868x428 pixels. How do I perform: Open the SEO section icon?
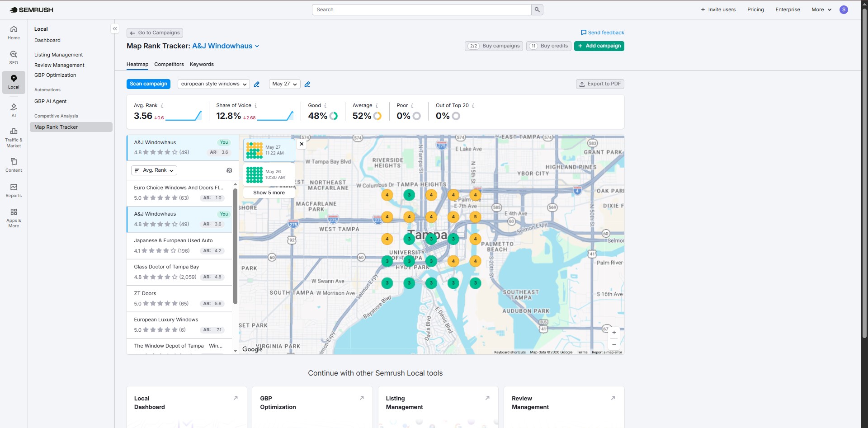click(14, 57)
